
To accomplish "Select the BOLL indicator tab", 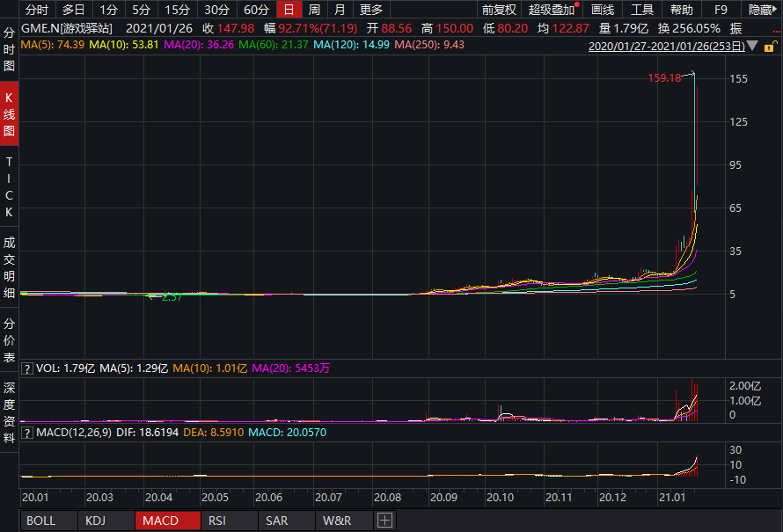I will [x=40, y=521].
